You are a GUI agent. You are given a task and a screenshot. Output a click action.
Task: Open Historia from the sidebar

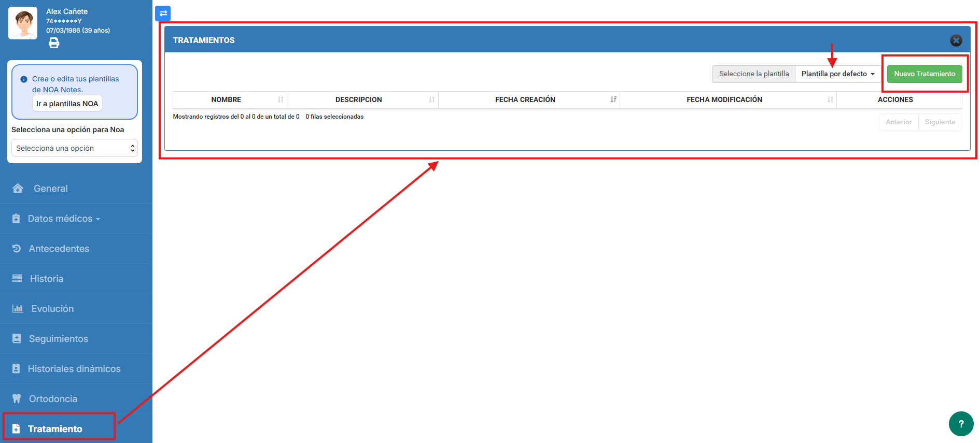pyautogui.click(x=46, y=279)
